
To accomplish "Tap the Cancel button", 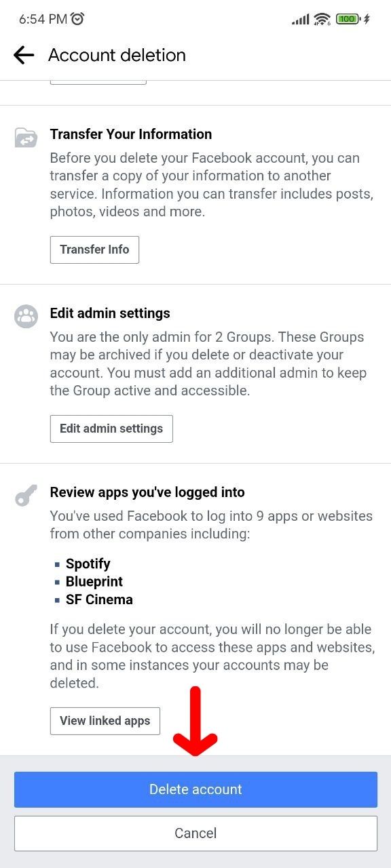I will click(195, 833).
